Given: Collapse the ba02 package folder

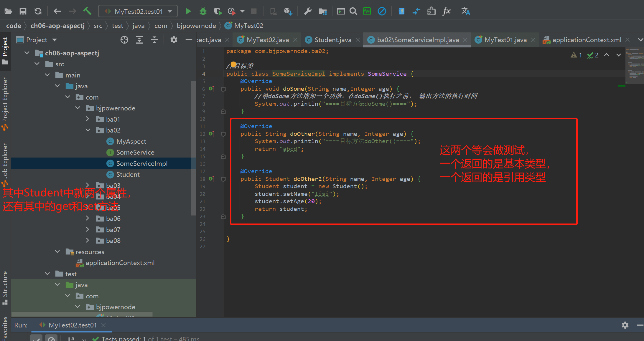Looking at the screenshot, I should click(x=88, y=130).
